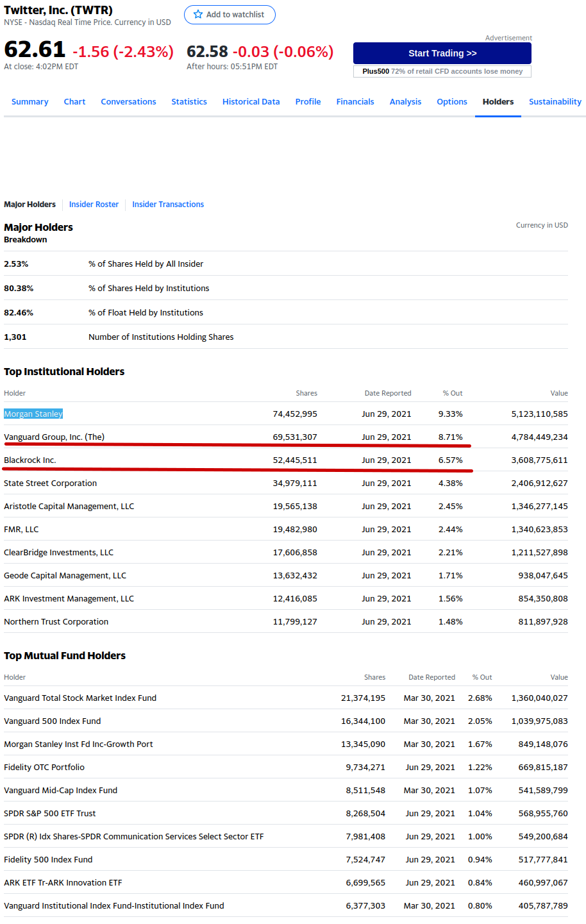This screenshot has height=924, width=586.
Task: Open the Insider Roster link
Action: click(x=94, y=205)
